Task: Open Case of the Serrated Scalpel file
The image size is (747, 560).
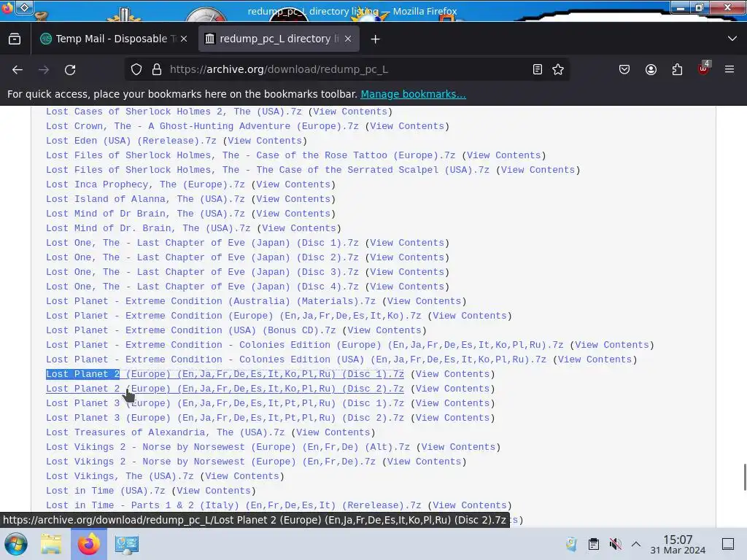Action: 268,170
